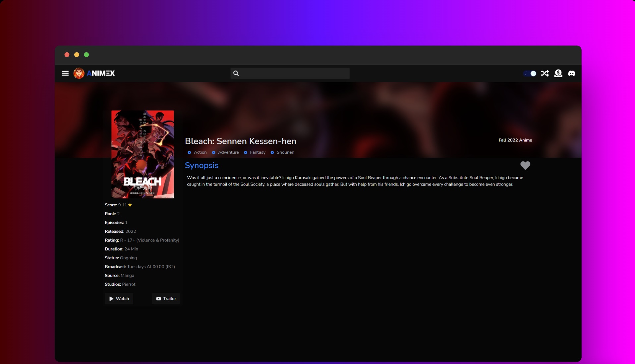Click the AnimeX logo
This screenshot has height=364, width=635.
(x=94, y=73)
